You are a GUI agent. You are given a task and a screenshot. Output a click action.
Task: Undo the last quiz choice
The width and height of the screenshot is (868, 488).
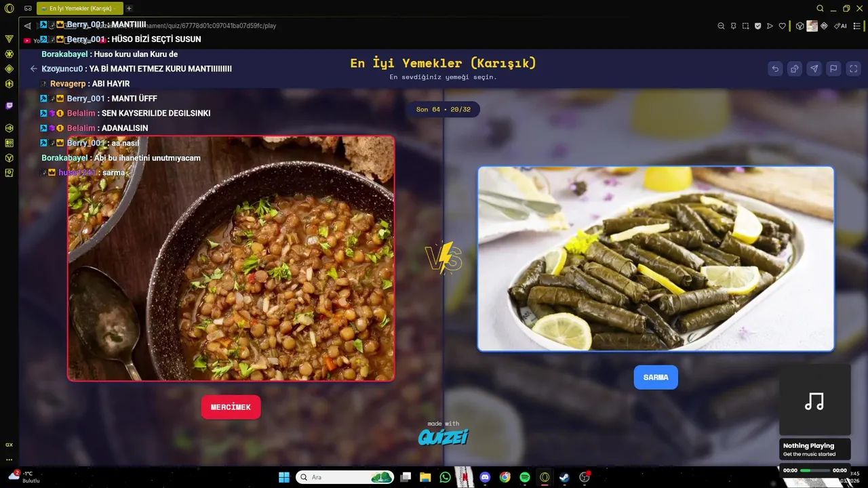(775, 68)
